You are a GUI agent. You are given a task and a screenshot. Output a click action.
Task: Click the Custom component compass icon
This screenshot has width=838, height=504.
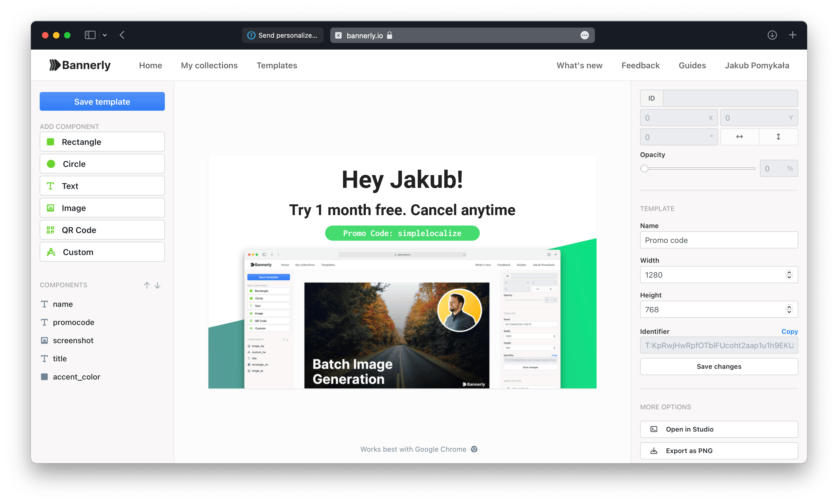coord(51,252)
